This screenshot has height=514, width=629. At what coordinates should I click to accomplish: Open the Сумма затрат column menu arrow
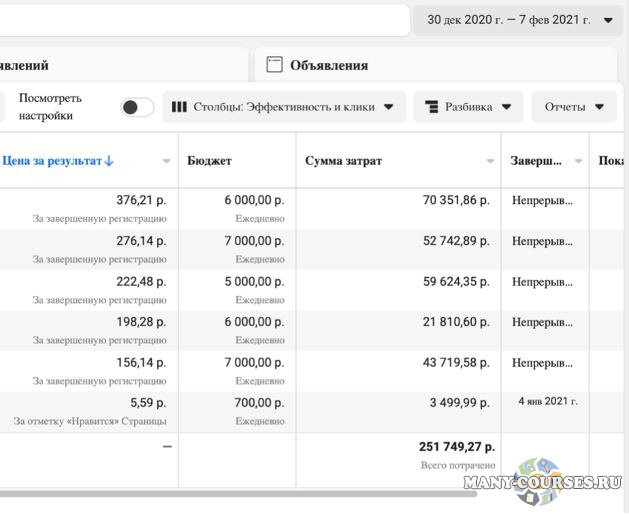490,161
